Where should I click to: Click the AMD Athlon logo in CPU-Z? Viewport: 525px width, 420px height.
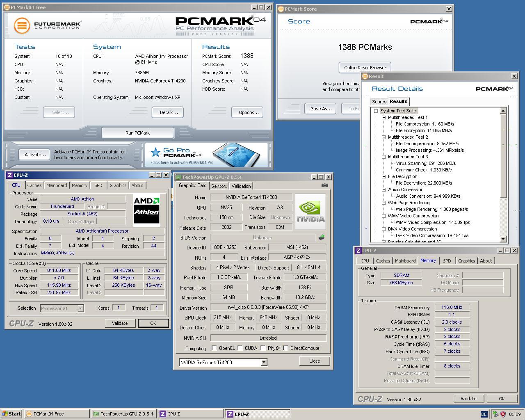coord(146,210)
